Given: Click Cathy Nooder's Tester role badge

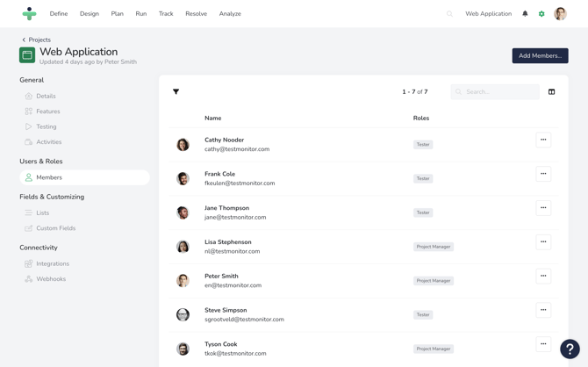Looking at the screenshot, I should pos(423,145).
